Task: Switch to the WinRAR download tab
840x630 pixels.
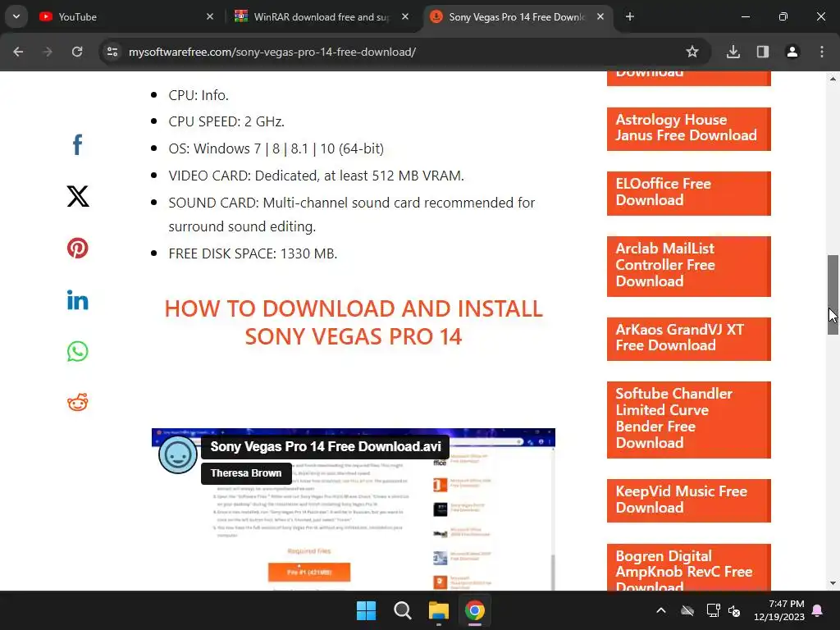Action: 322,16
